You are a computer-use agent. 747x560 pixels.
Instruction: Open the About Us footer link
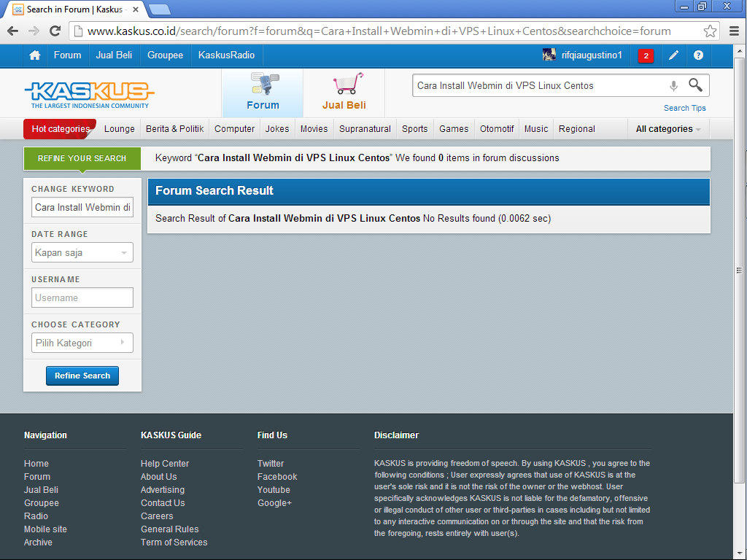[158, 477]
